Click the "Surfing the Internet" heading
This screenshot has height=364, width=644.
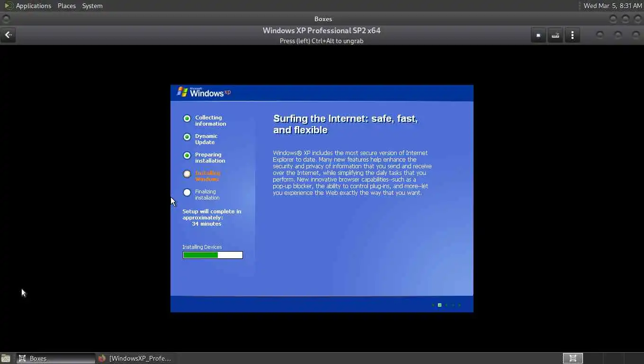[x=346, y=124]
